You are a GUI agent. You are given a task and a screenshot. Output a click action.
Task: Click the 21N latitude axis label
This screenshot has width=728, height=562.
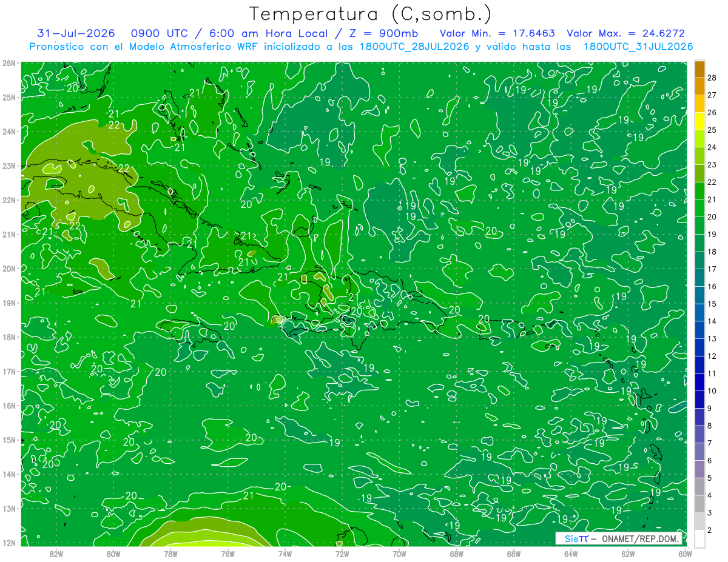(8, 235)
